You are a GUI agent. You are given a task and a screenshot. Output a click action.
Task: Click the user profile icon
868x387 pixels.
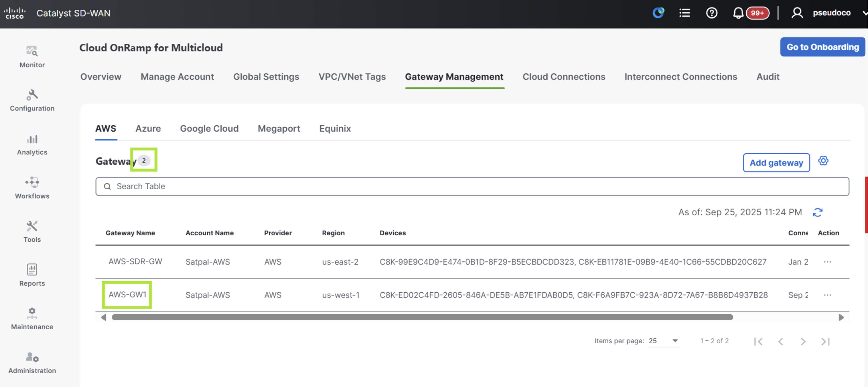click(x=797, y=13)
